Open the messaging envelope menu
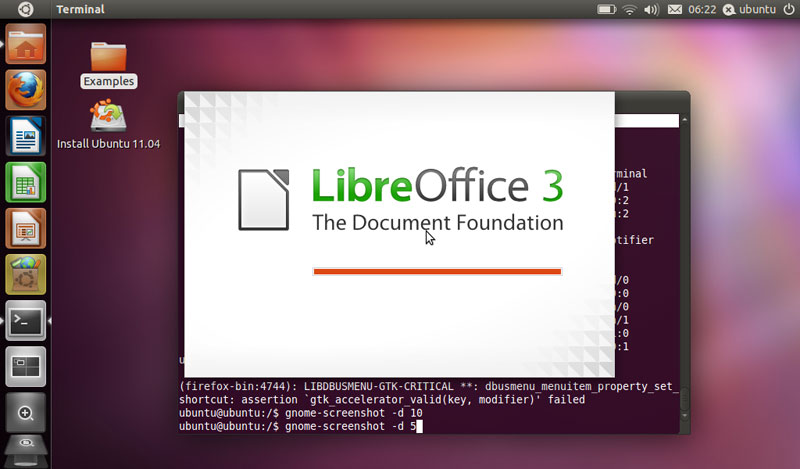The height and width of the screenshot is (469, 800). tap(675, 9)
